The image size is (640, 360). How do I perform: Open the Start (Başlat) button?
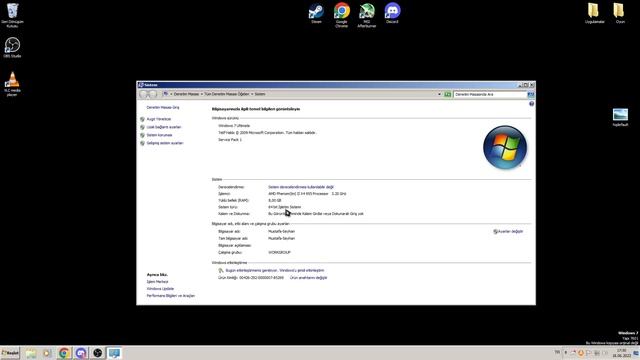coord(10,353)
